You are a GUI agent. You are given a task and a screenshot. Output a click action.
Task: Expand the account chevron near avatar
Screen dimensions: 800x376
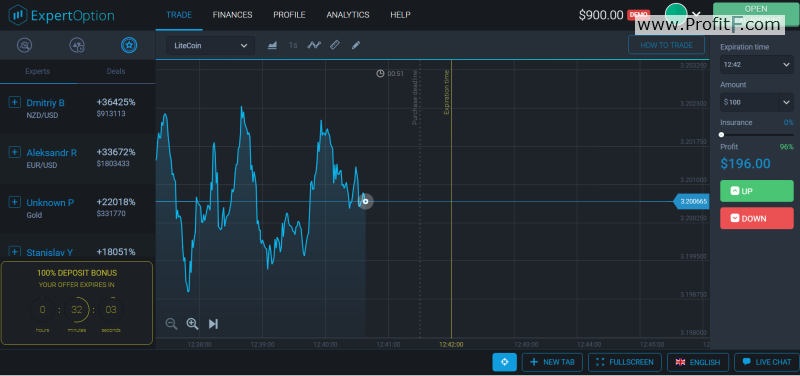coord(696,15)
